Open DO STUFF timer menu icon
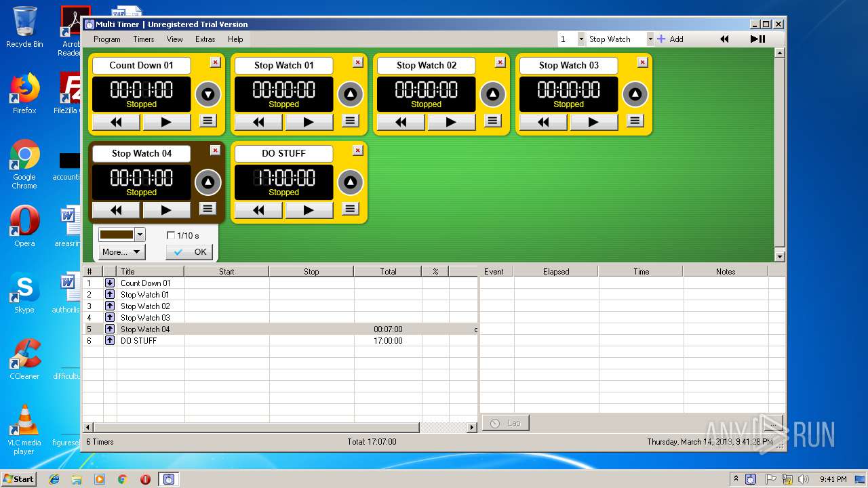The width and height of the screenshot is (868, 488). pyautogui.click(x=351, y=209)
